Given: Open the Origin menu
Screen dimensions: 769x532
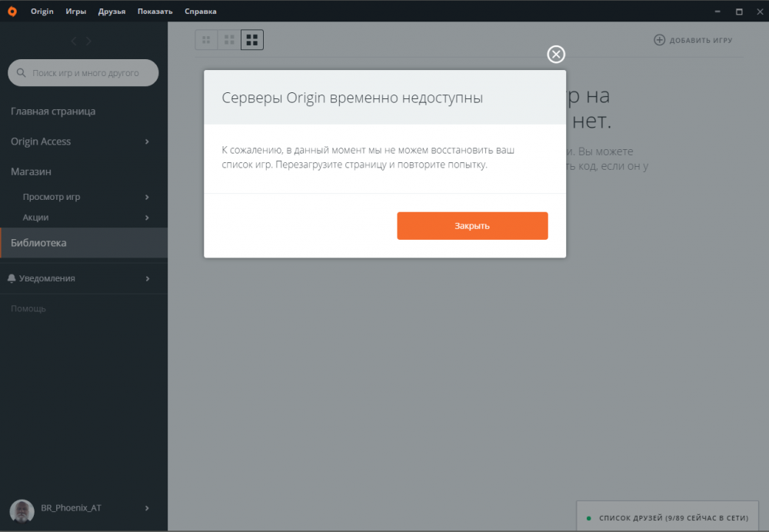Looking at the screenshot, I should click(42, 12).
